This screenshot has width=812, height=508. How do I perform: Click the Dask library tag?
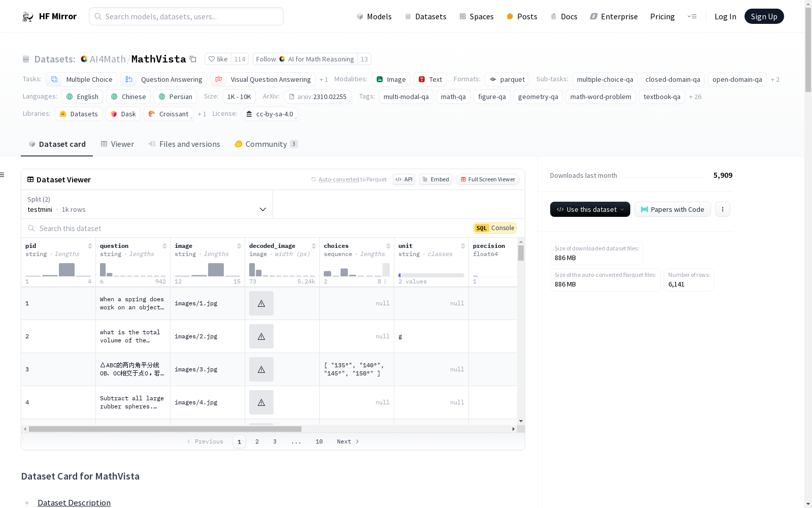[x=123, y=114]
